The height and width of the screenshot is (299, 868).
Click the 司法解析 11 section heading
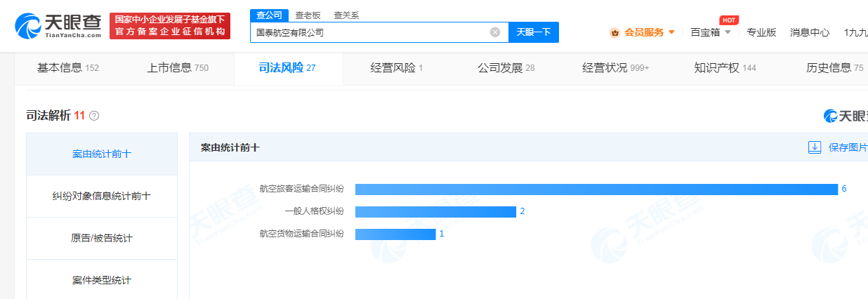[x=55, y=116]
